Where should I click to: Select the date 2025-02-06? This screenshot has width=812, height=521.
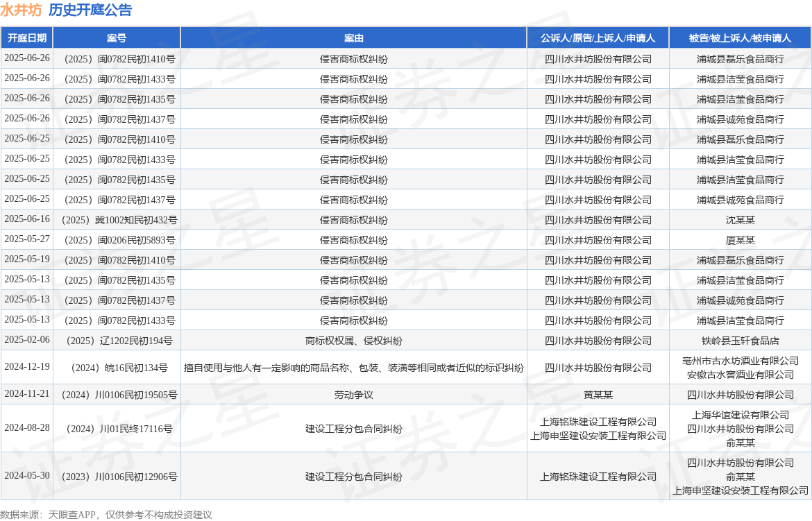click(x=27, y=340)
